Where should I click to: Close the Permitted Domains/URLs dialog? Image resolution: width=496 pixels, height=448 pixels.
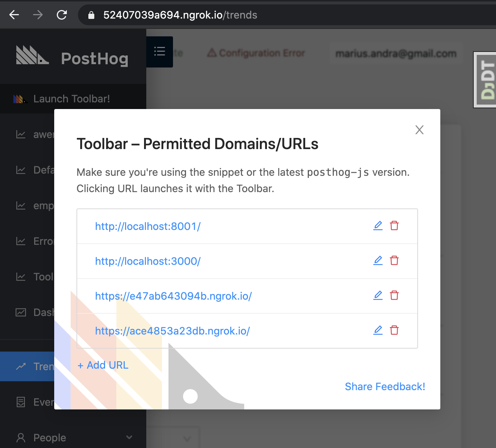[x=419, y=130]
